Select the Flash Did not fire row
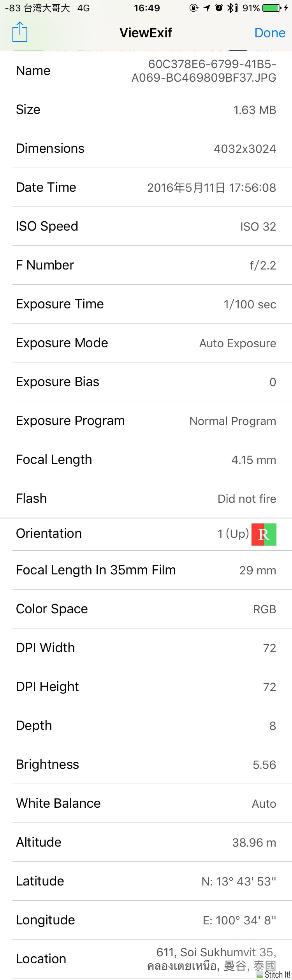This screenshot has height=980, width=292. (x=146, y=499)
